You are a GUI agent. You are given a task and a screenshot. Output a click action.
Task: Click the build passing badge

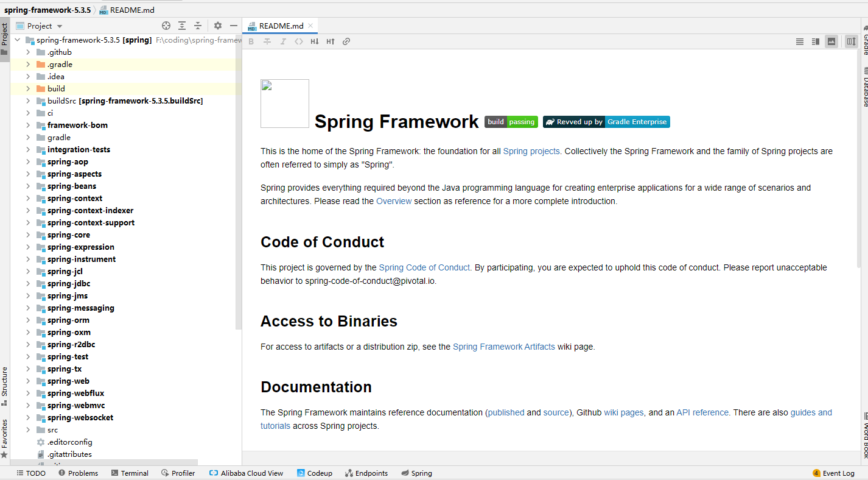pos(511,122)
